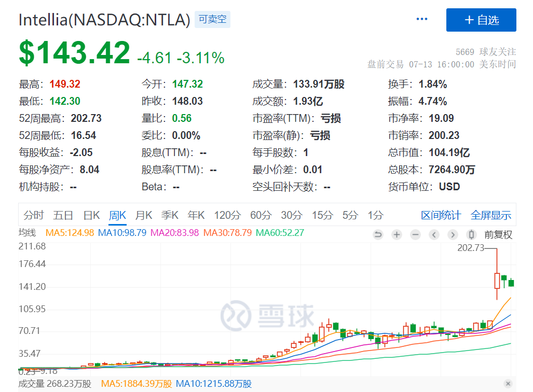
Task: Select the 日K daily candlestick tab
Action: 91,215
